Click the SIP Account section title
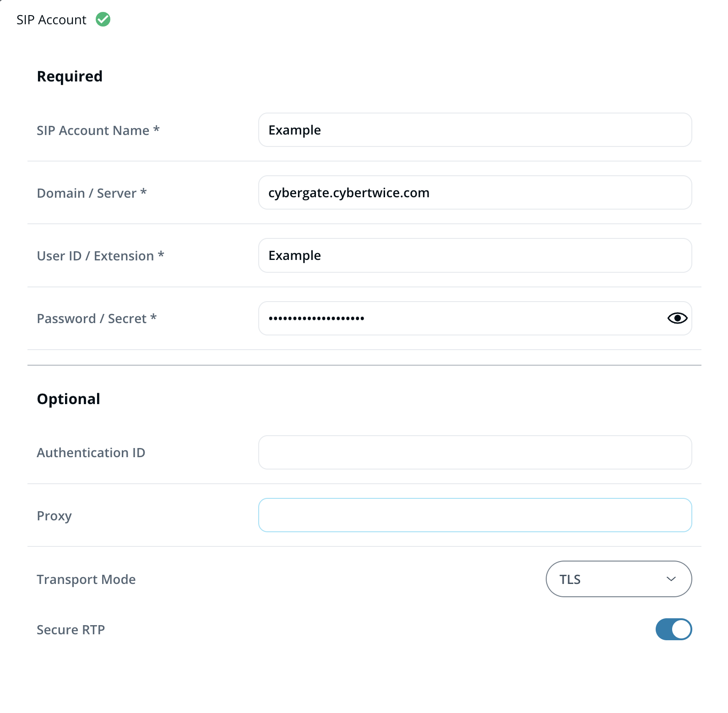This screenshot has height=713, width=728. (51, 20)
